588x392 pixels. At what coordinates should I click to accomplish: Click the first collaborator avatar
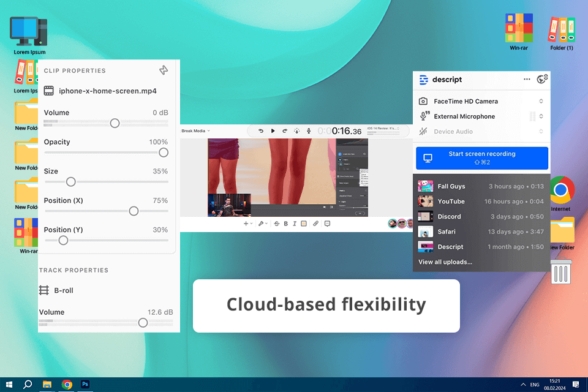click(x=393, y=224)
